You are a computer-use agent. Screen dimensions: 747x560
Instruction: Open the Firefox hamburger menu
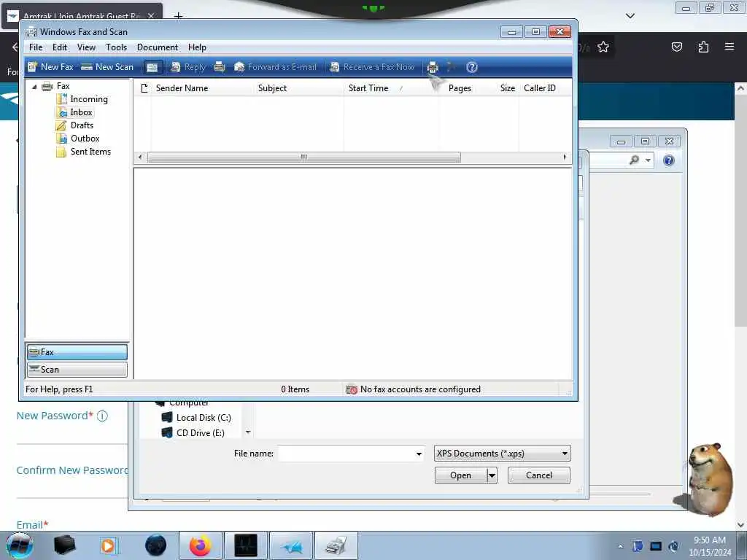pyautogui.click(x=729, y=47)
